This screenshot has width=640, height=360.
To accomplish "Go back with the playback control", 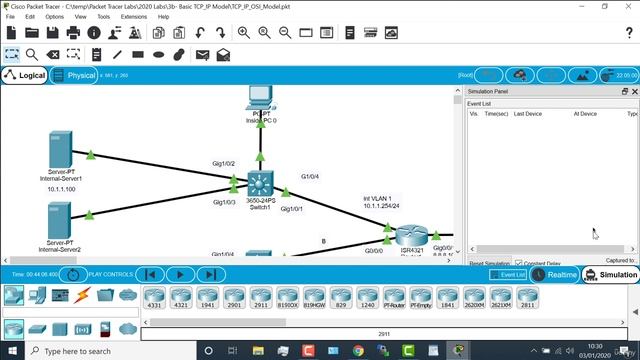I will tap(150, 275).
